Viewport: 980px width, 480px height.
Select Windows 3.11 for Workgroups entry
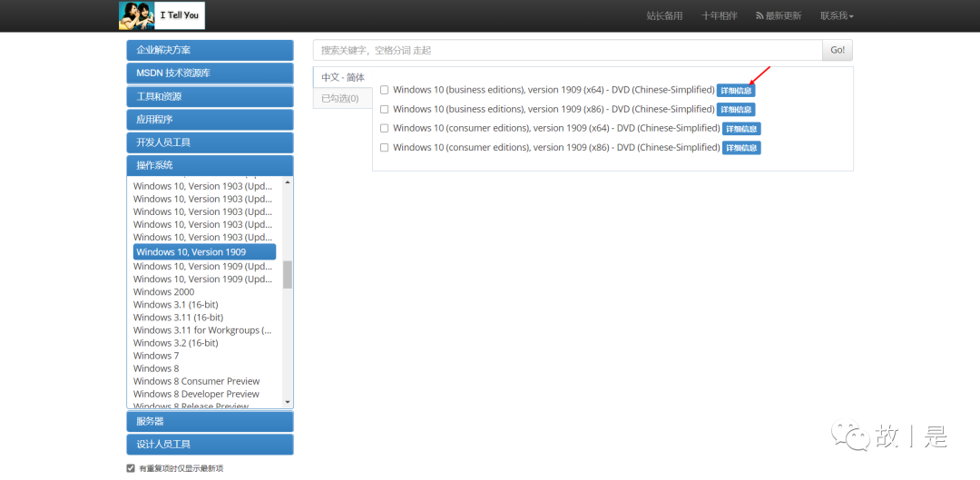(202, 330)
